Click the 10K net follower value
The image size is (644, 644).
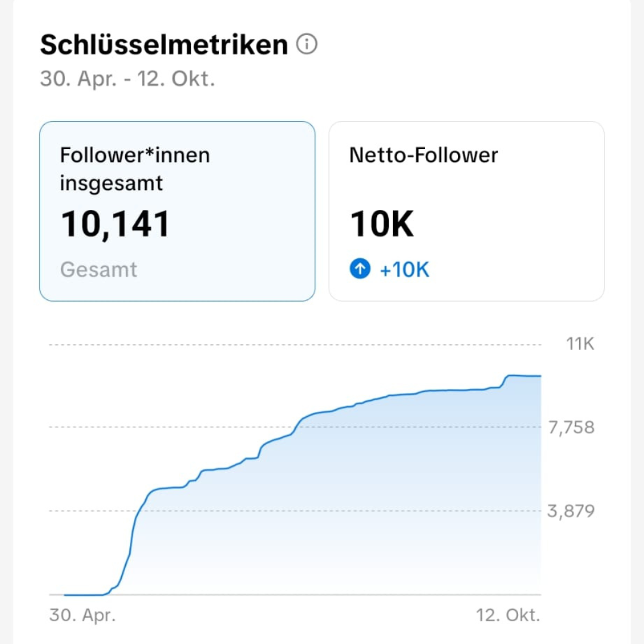(x=382, y=224)
